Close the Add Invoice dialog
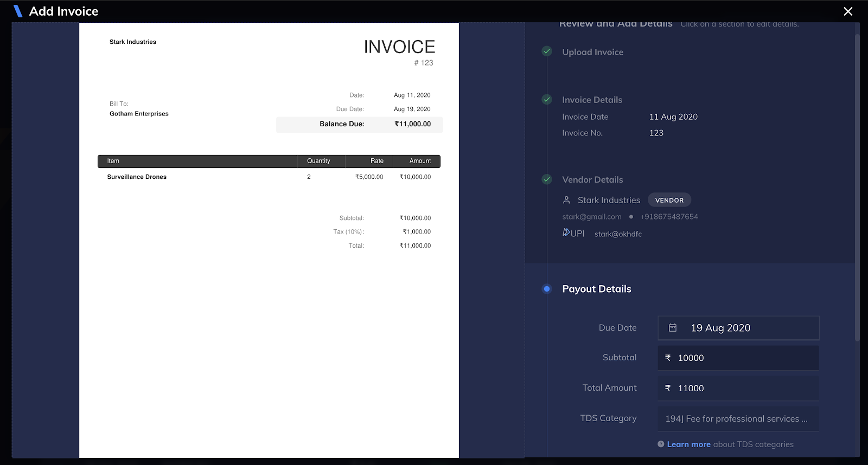Screen dimensions: 868x465 (848, 11)
